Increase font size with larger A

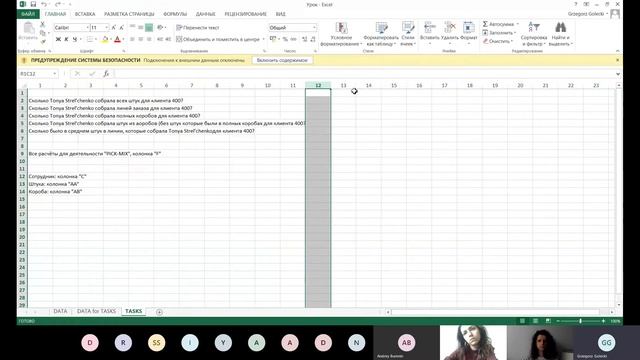[114, 27]
